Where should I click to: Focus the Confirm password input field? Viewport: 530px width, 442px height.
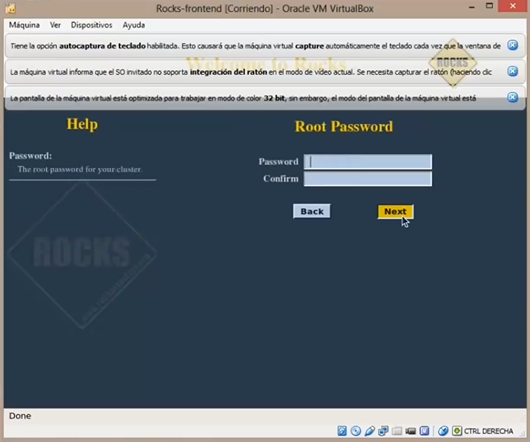click(368, 179)
